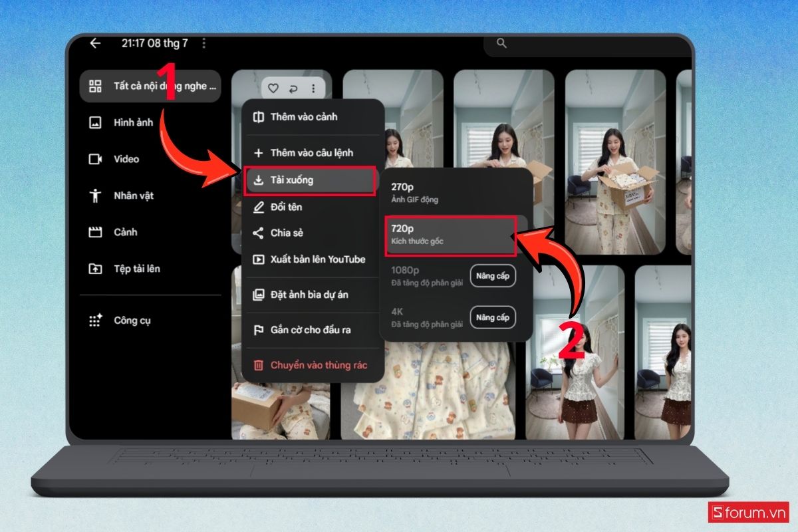Choose Chia sẻ from the menu
The width and height of the screenshot is (798, 532).
(313, 233)
